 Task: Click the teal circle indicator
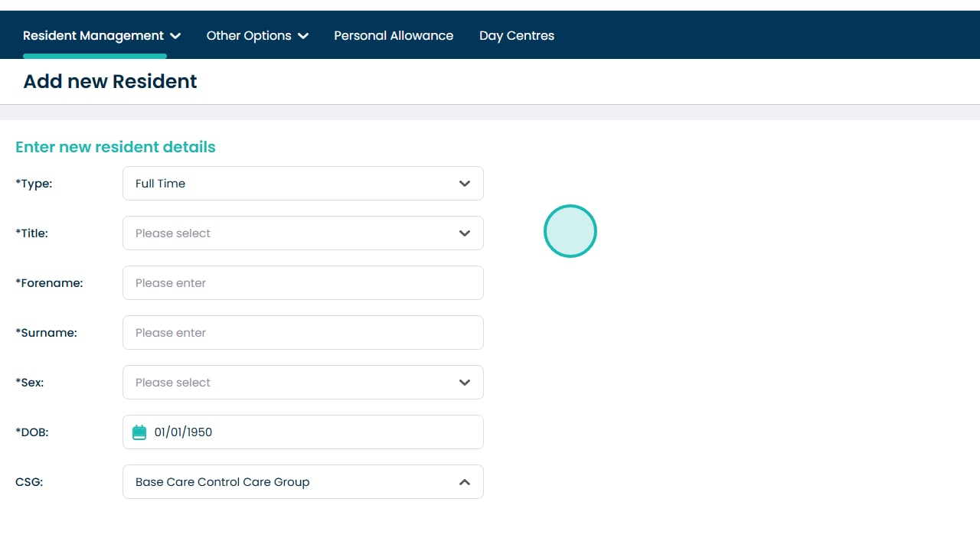570,231
